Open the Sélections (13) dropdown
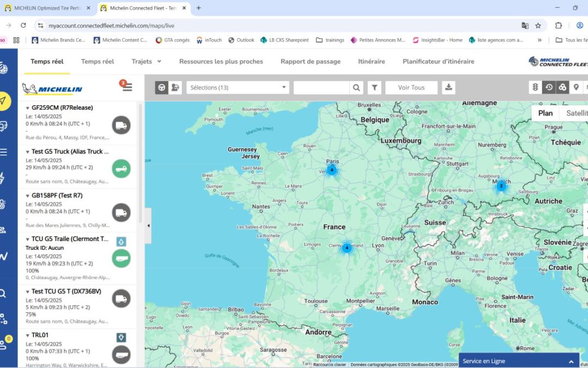 click(238, 87)
